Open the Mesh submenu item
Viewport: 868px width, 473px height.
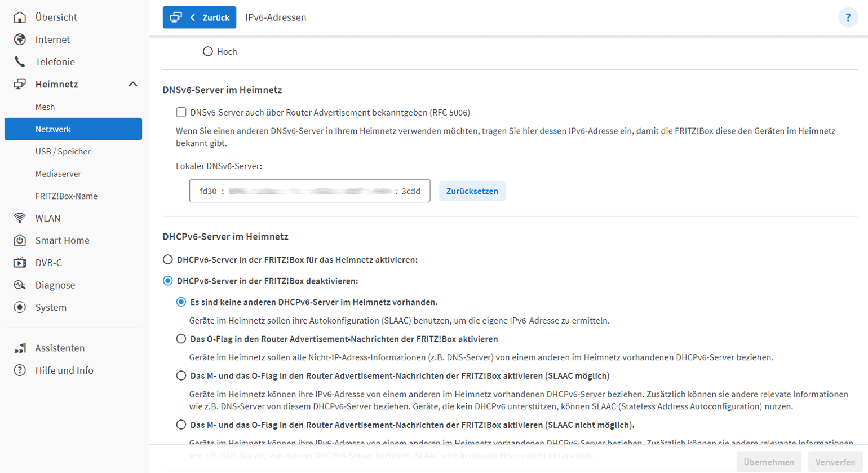pos(45,107)
